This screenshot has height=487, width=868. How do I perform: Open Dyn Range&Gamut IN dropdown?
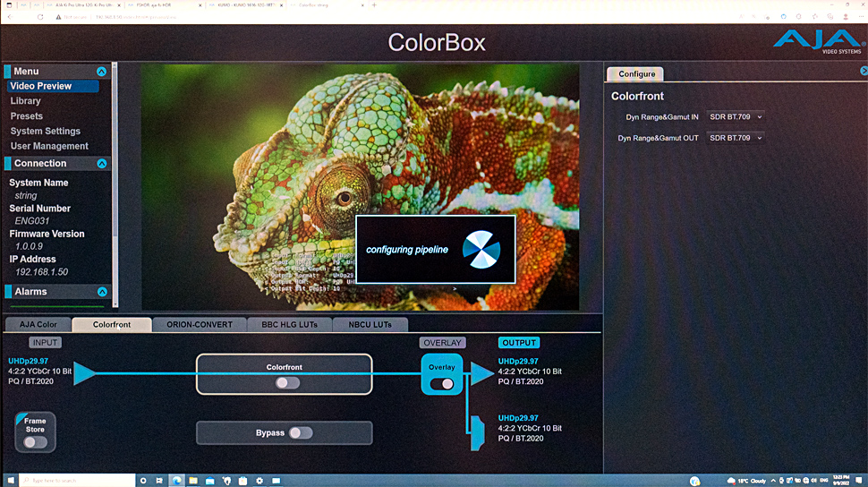(x=736, y=117)
